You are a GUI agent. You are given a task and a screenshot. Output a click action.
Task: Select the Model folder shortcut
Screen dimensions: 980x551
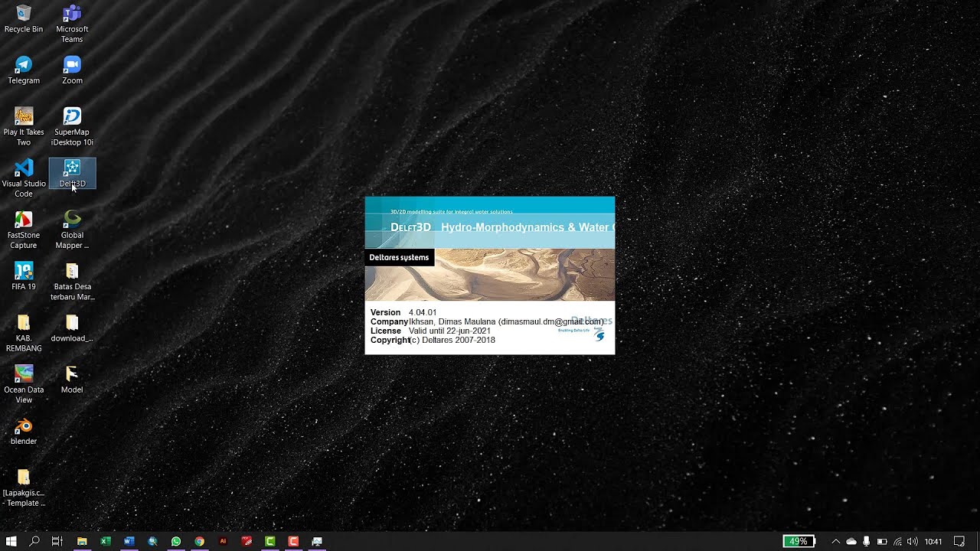click(72, 379)
